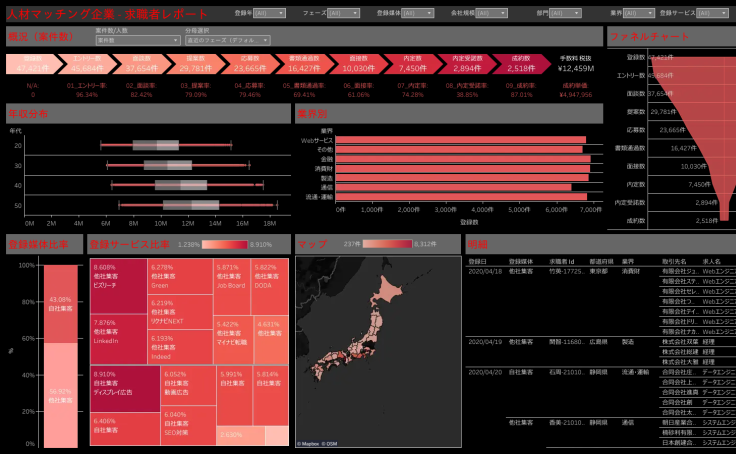
Task: Select the ビズリーチ 8.608% treemap tile
Action: pyautogui.click(x=119, y=286)
